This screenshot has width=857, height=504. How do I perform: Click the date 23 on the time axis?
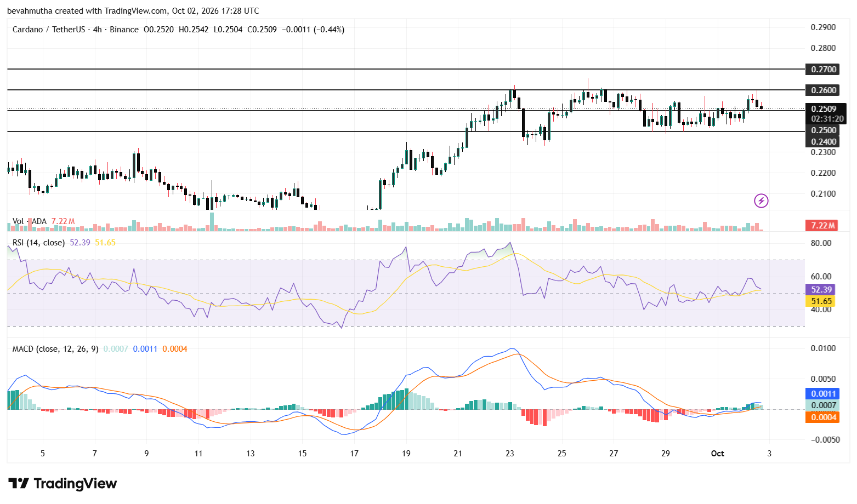[510, 454]
